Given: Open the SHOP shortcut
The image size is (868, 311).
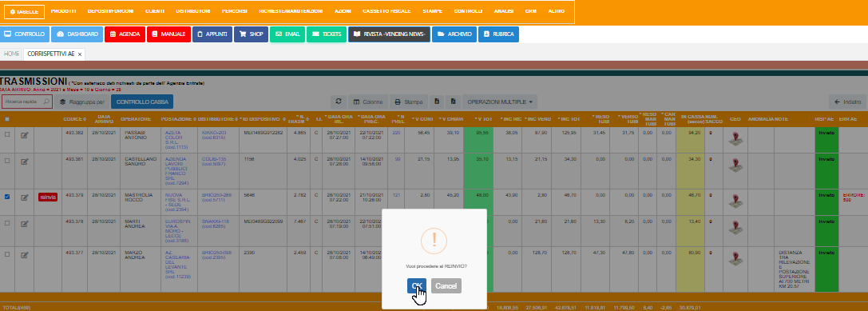Looking at the screenshot, I should tap(252, 34).
